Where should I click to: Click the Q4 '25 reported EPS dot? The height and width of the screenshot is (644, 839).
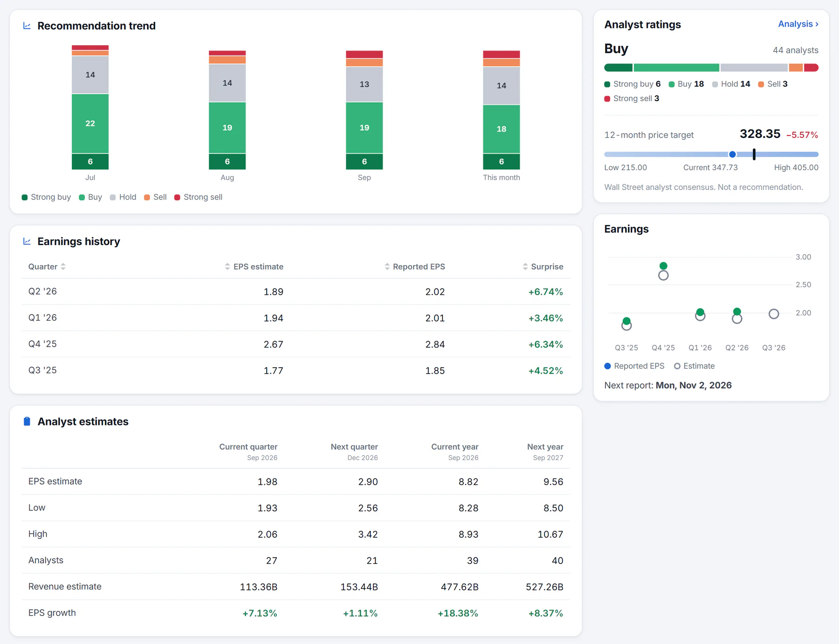(663, 266)
